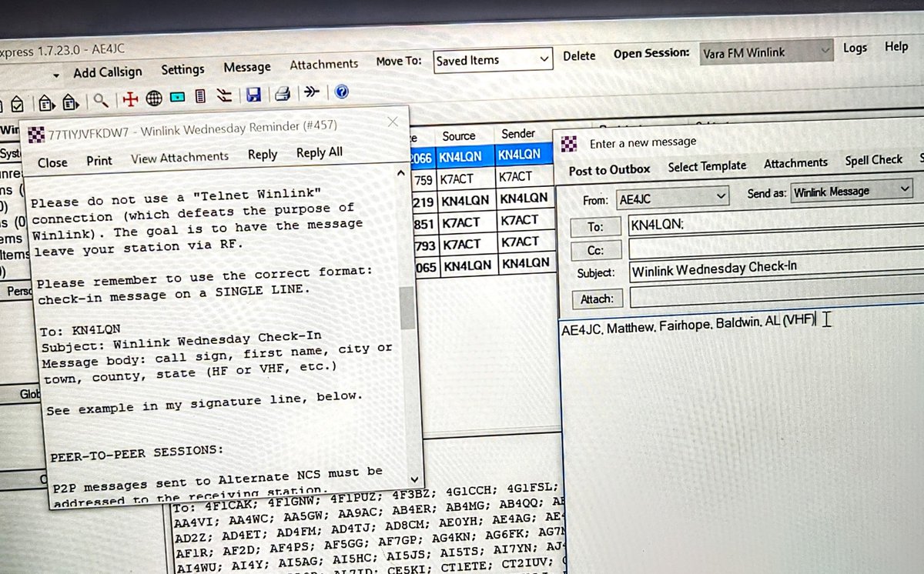The height and width of the screenshot is (574, 924).
Task: Click View Attachments in reminder window
Action: tap(179, 157)
